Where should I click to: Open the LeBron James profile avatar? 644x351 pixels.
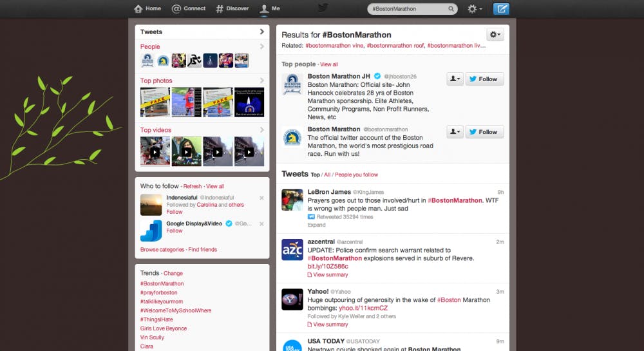(x=292, y=200)
